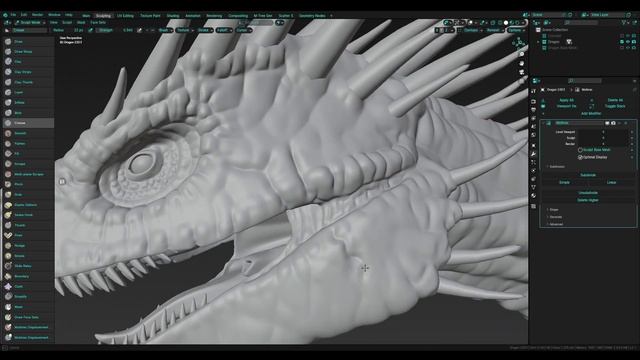Open the Render menu
The width and height of the screenshot is (640, 360).
pos(37,15)
